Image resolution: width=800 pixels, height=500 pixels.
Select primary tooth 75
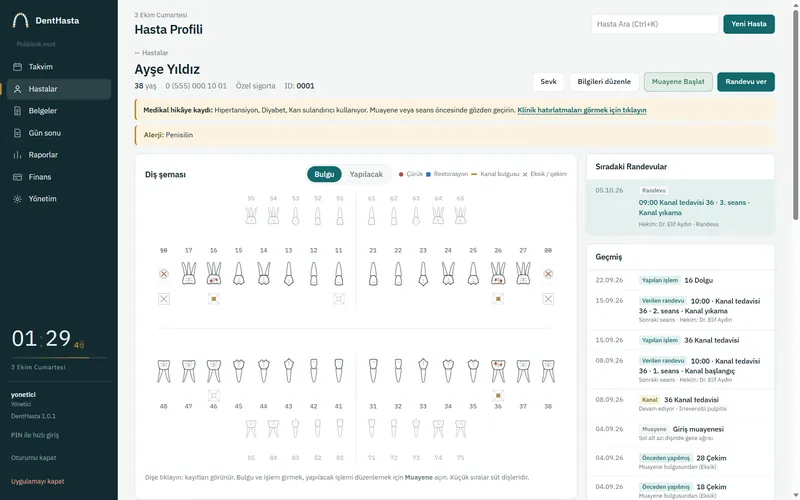(x=460, y=429)
